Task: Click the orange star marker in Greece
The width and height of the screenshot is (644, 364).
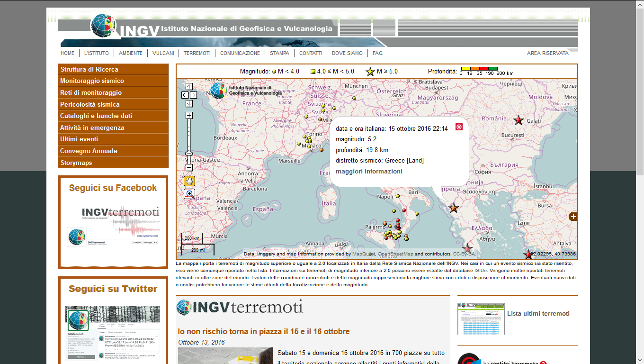Action: coord(454,208)
